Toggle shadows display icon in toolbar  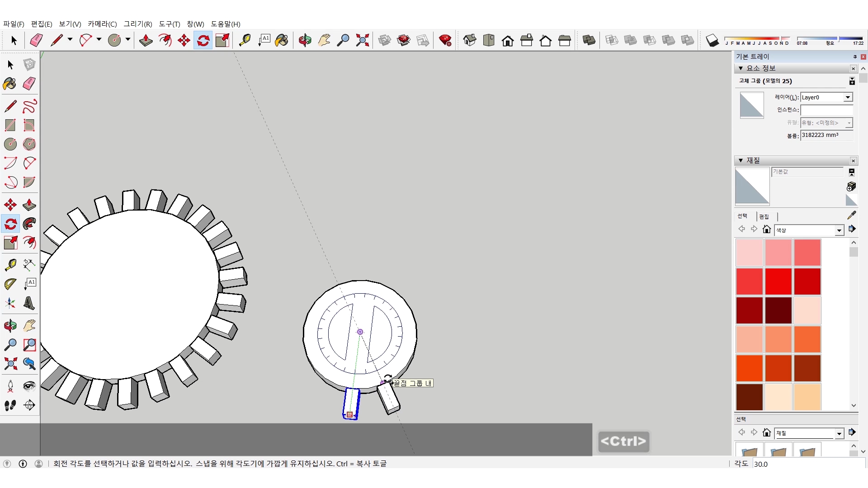(712, 41)
